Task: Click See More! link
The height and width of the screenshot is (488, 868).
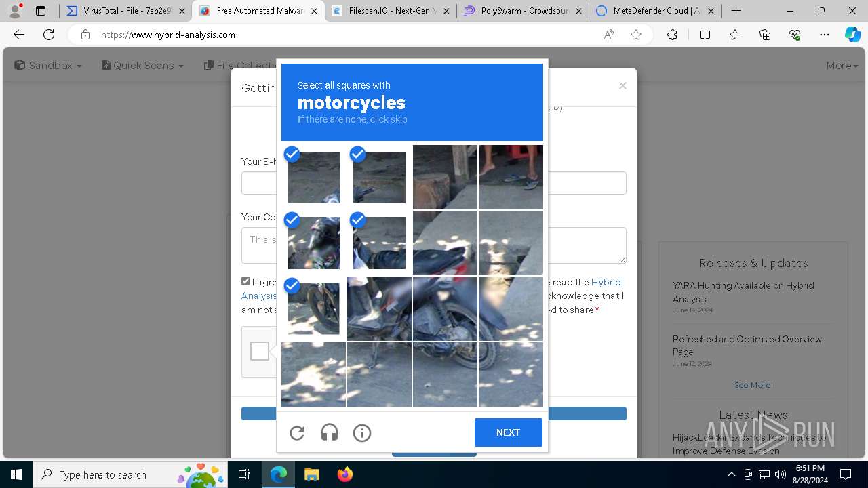Action: point(753,385)
